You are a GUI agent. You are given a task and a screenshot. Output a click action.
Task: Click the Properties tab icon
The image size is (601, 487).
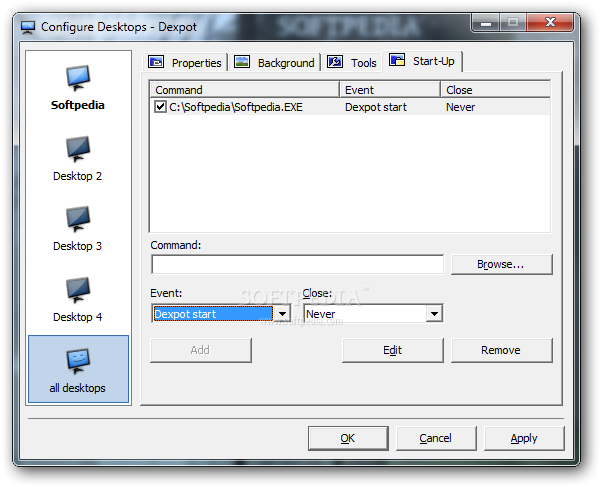pos(156,62)
